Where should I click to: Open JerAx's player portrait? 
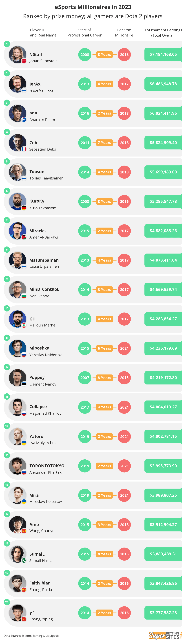click(18, 84)
